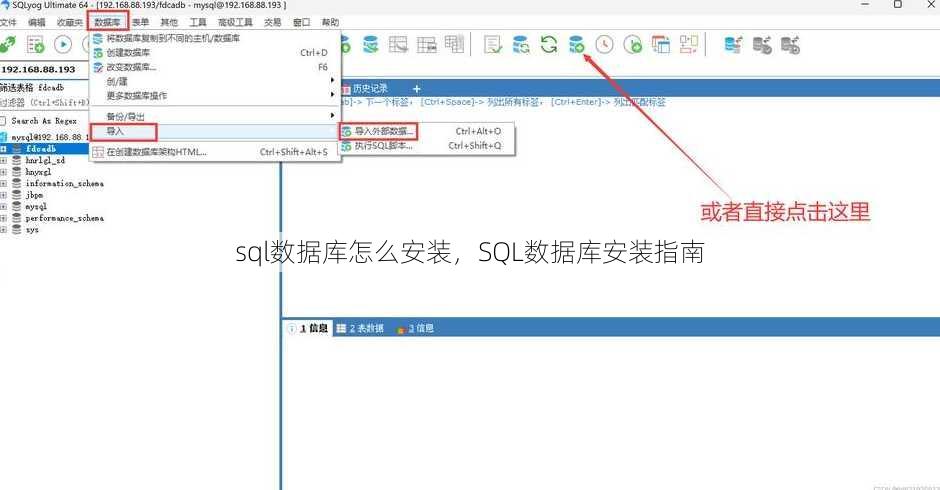Click the blue database with arrows icon
The width and height of the screenshot is (940, 490).
[x=734, y=44]
